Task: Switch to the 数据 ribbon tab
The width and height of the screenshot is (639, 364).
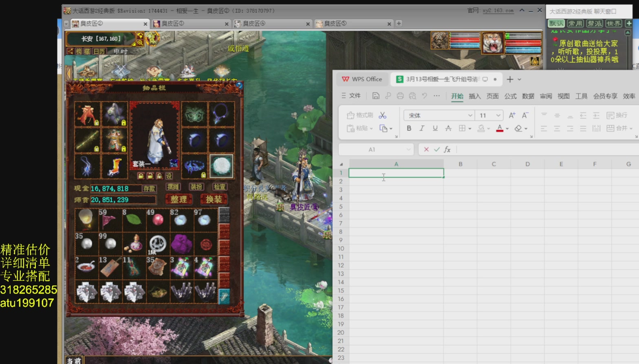Action: [528, 96]
